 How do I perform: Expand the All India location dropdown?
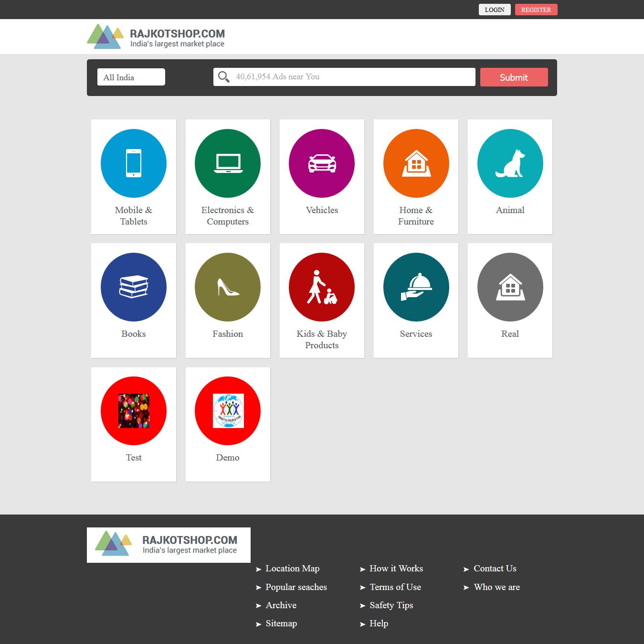[131, 77]
